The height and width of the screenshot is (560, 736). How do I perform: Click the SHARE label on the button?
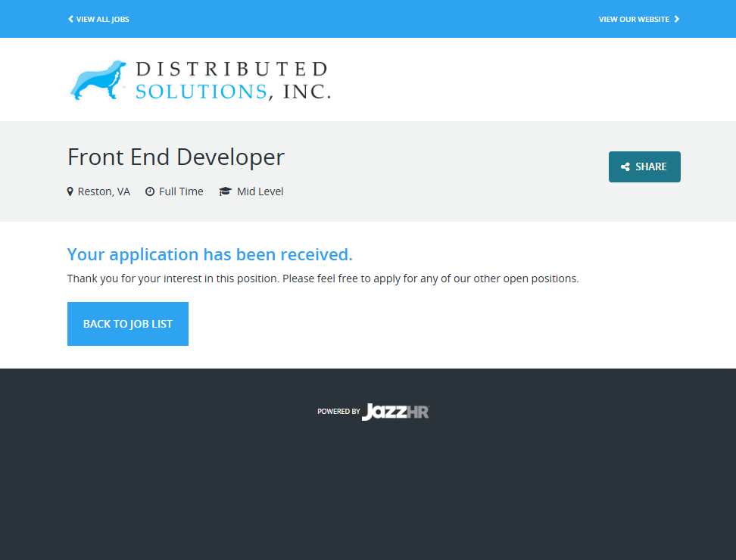[x=651, y=167]
